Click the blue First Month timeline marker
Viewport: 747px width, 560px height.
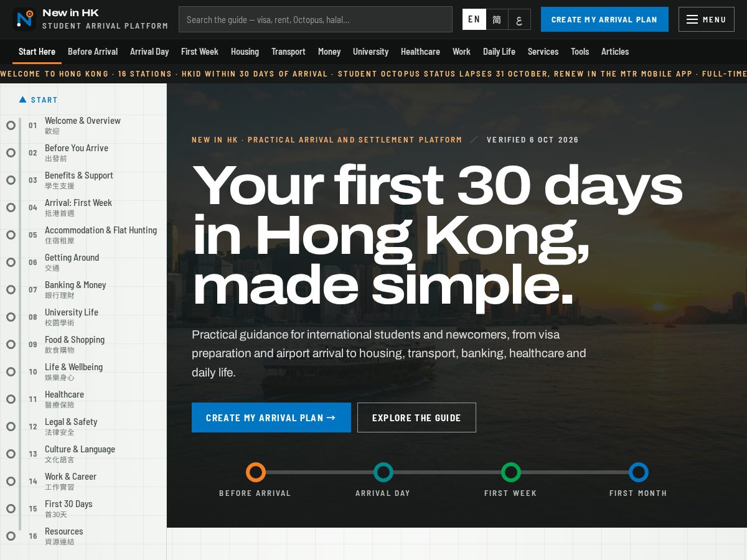(x=639, y=472)
